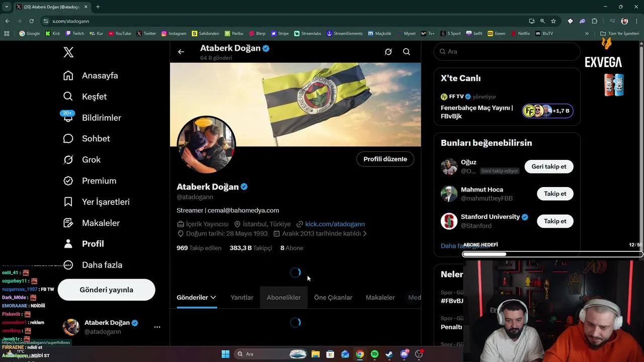
Task: Open Steam from the taskbar
Action: pos(389,354)
